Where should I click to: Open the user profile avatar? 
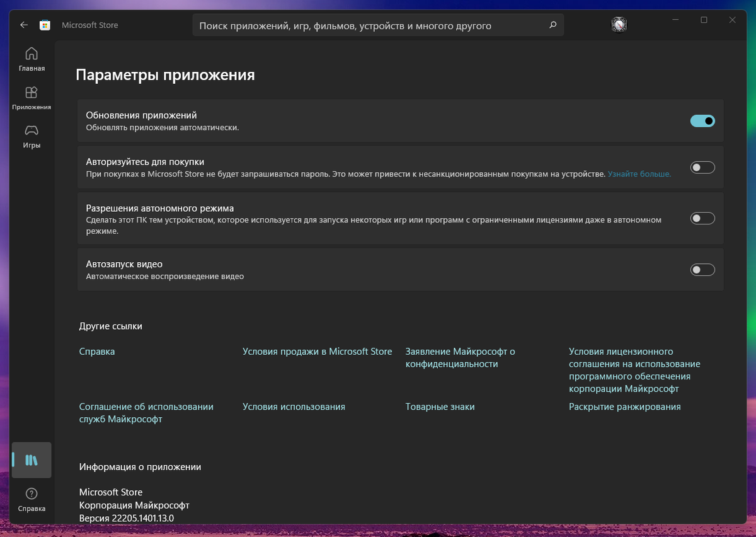(x=619, y=25)
